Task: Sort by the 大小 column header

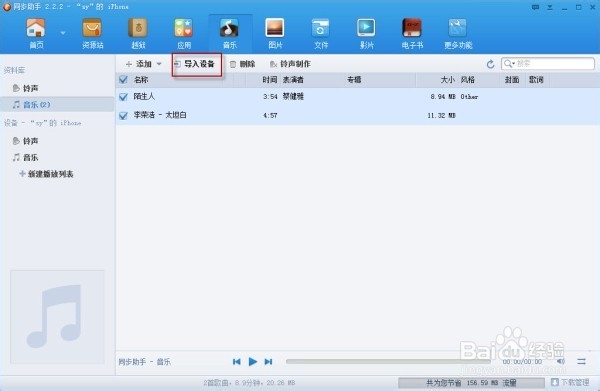Action: 448,80
